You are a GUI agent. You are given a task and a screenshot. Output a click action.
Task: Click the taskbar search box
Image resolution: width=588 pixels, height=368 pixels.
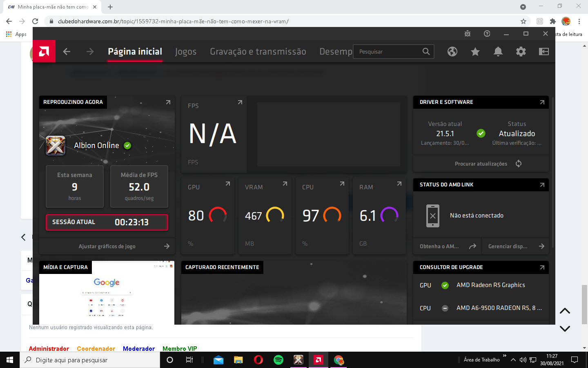point(90,360)
